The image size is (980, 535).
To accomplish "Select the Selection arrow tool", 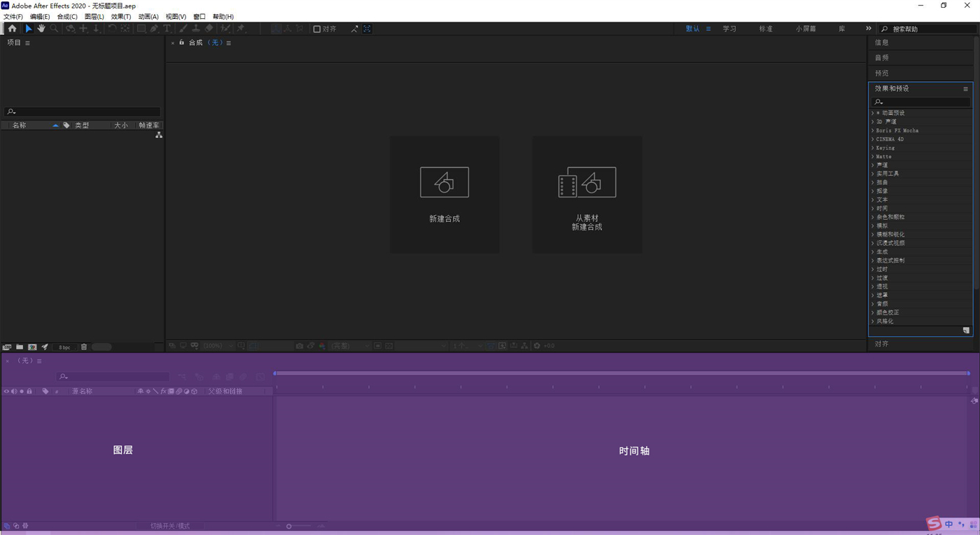I will 29,29.
